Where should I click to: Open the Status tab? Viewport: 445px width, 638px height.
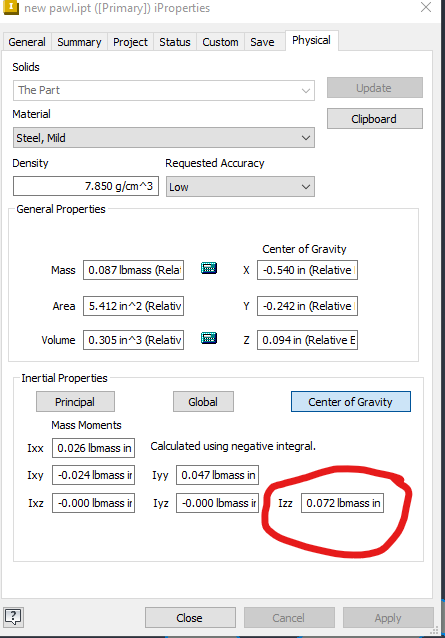175,42
